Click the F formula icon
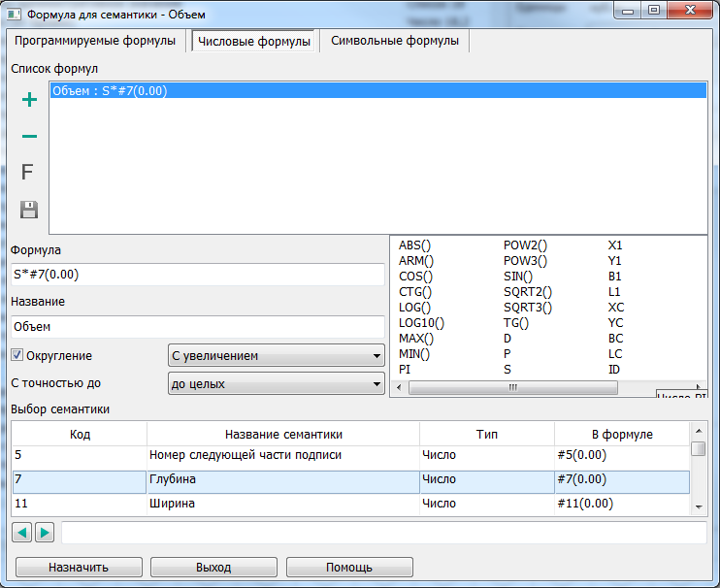The image size is (720, 588). pyautogui.click(x=28, y=173)
